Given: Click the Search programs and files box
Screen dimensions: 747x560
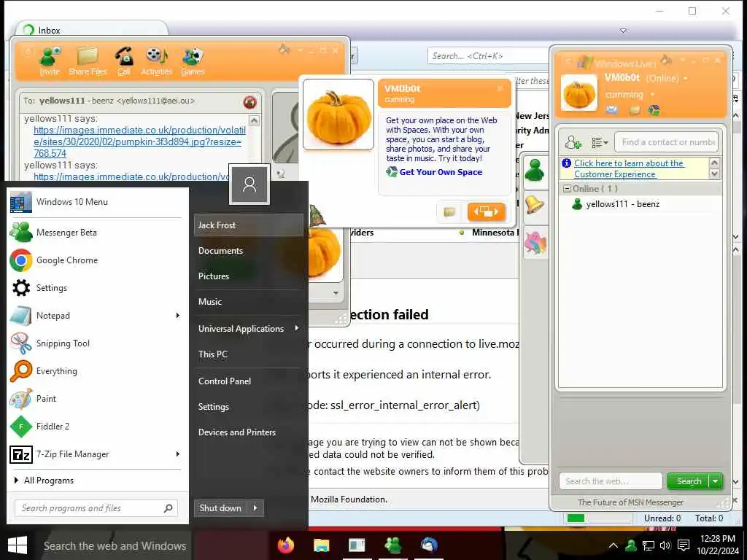Looking at the screenshot, I should (96, 508).
